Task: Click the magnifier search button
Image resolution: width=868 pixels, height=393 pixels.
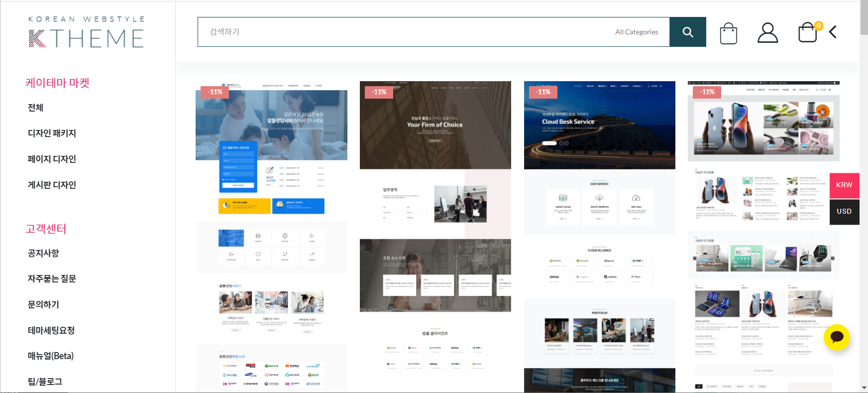Action: coord(687,32)
